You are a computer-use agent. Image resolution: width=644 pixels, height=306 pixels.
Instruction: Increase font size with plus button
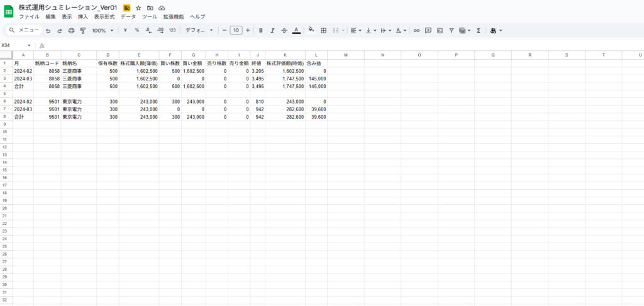click(x=248, y=30)
